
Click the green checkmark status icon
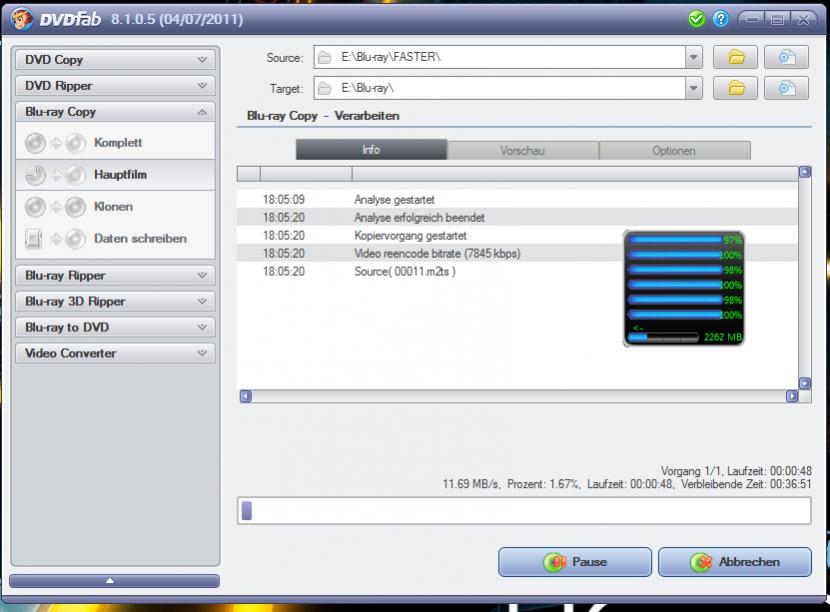(x=697, y=20)
